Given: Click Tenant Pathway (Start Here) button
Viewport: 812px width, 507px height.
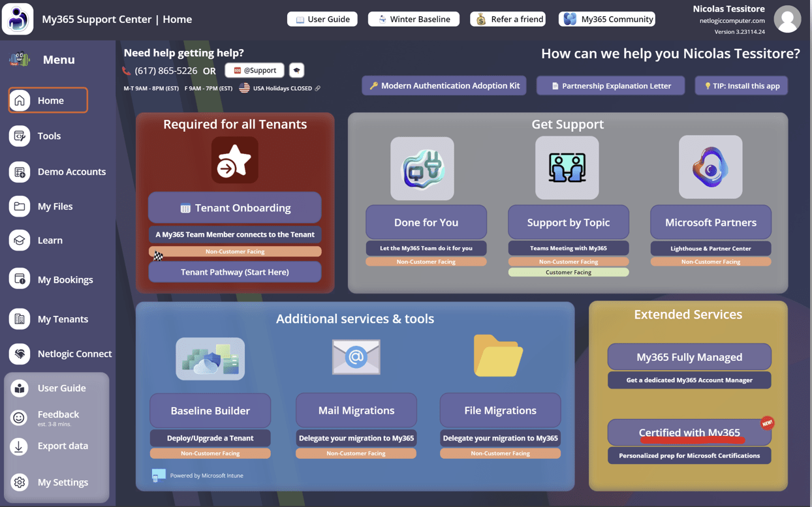Looking at the screenshot, I should pyautogui.click(x=234, y=272).
